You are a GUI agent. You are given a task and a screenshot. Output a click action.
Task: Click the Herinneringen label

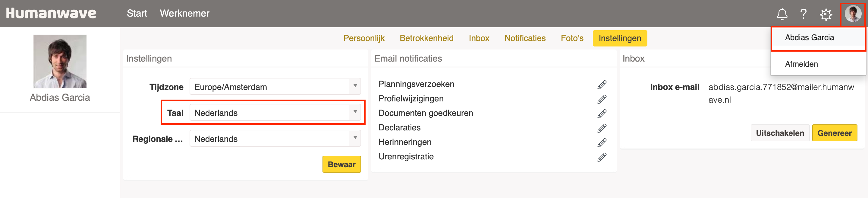pyautogui.click(x=405, y=142)
